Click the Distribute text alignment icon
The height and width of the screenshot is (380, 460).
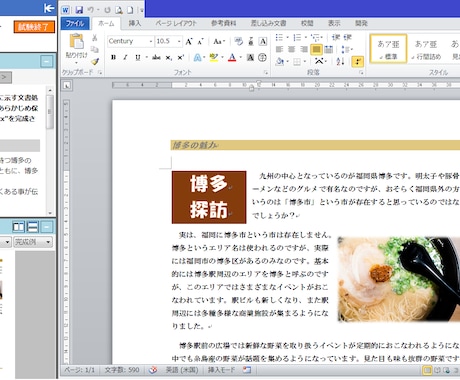[329, 50]
